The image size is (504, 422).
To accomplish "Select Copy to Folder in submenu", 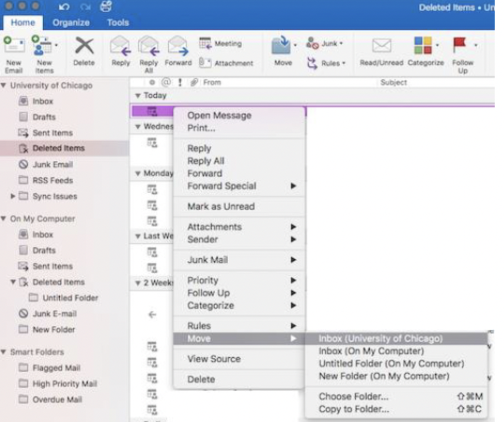I will click(x=353, y=409).
